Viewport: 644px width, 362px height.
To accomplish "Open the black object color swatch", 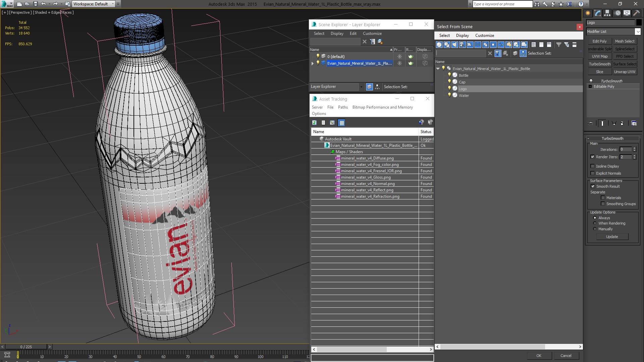I will (x=639, y=22).
